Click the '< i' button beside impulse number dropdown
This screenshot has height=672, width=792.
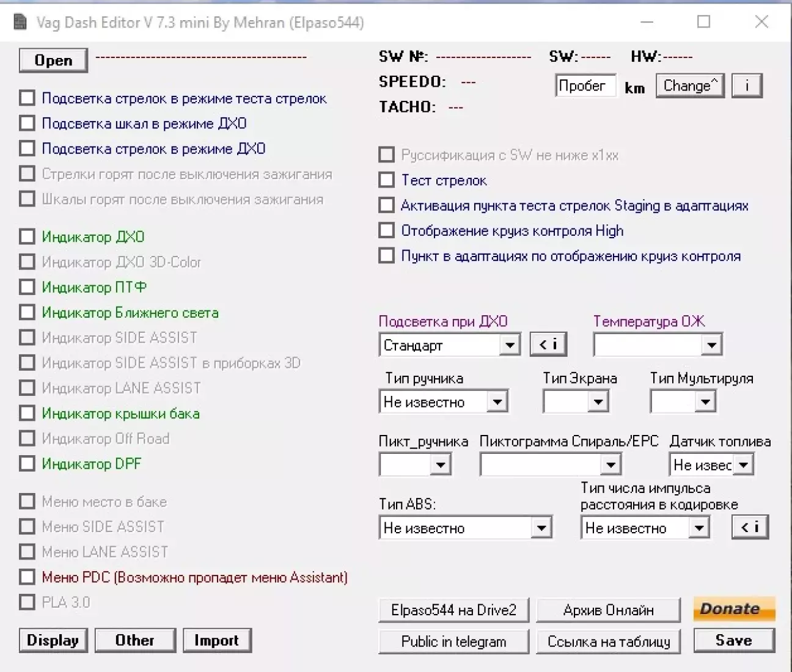[750, 527]
